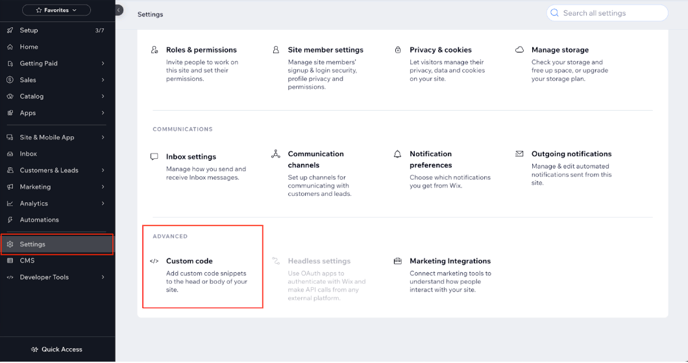
Task: Click the Roles & permissions people icon
Action: tap(154, 50)
